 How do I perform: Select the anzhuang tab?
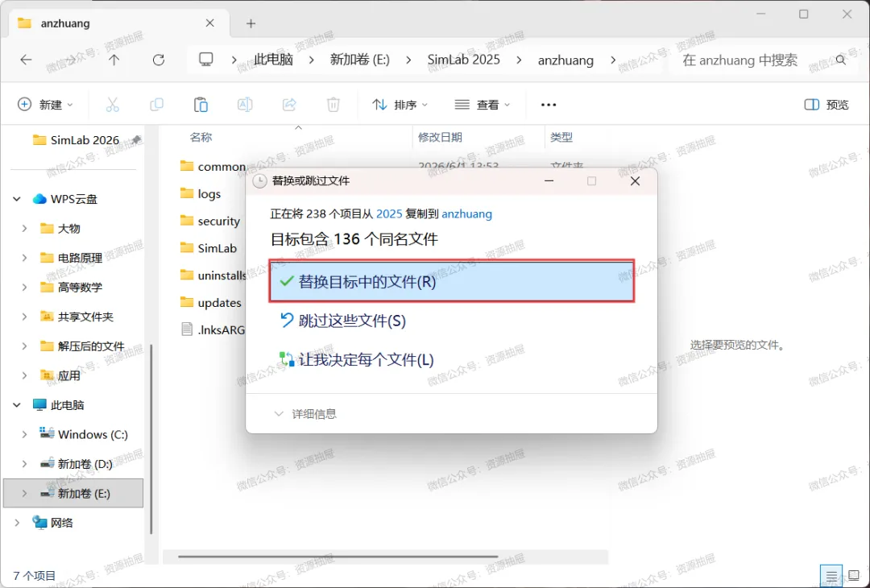[118, 23]
